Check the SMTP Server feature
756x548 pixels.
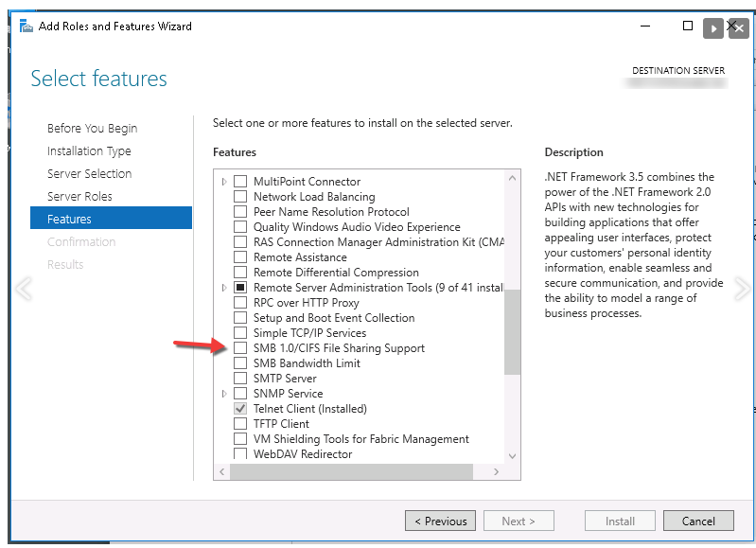click(240, 379)
